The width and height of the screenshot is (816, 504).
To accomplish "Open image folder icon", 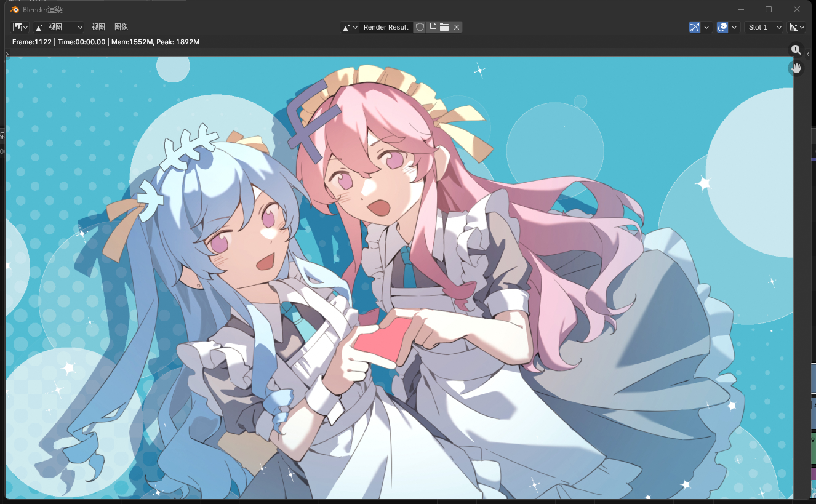I will [x=444, y=27].
